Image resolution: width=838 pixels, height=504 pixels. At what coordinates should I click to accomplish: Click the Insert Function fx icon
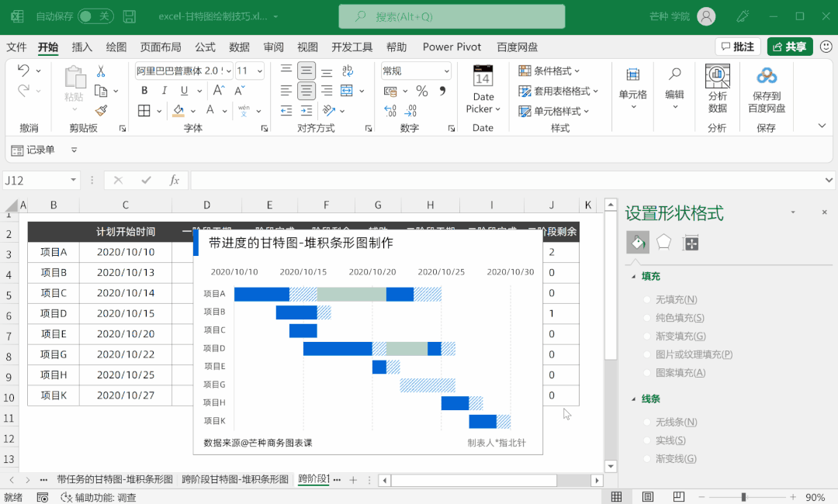coord(175,181)
